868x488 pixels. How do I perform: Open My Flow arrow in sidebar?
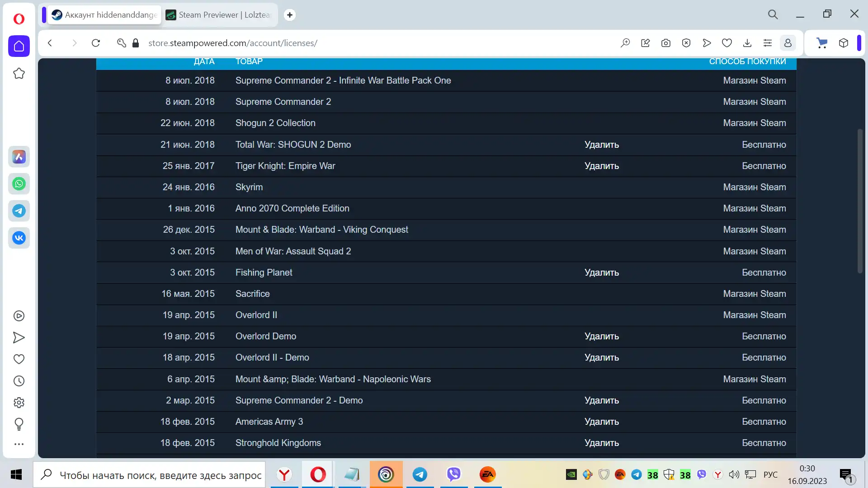pos(19,338)
